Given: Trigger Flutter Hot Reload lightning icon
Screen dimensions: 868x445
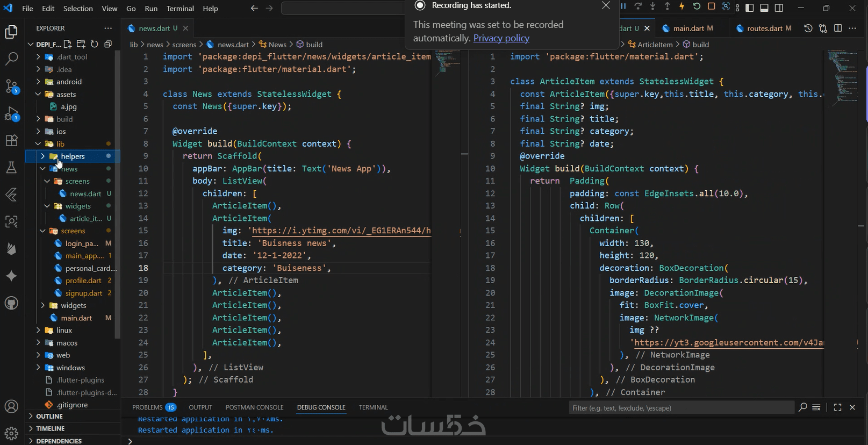Looking at the screenshot, I should coord(682,6).
